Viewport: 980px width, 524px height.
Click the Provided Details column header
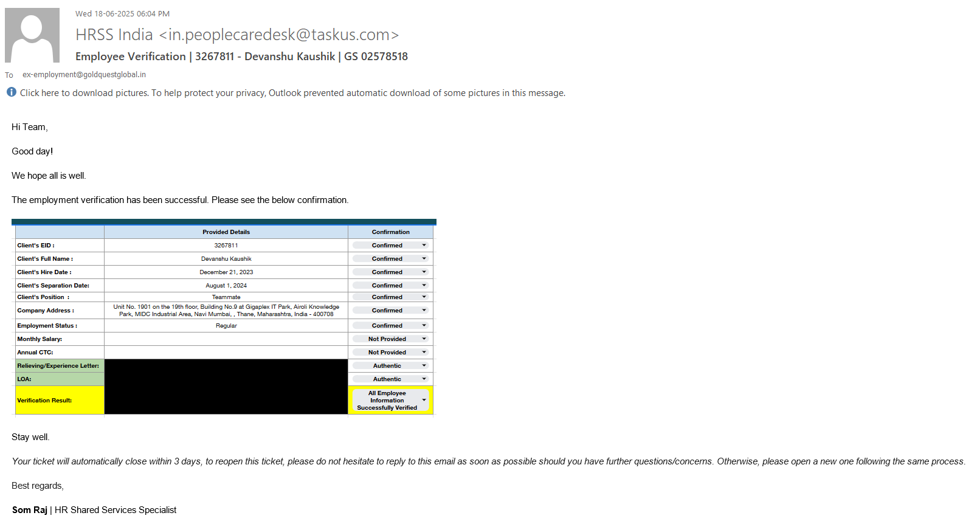226,232
